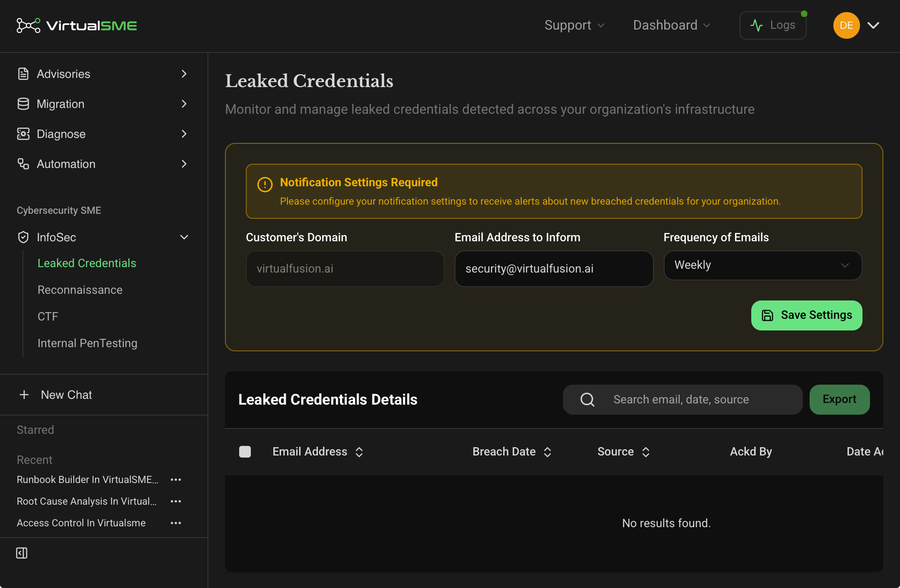The height and width of the screenshot is (588, 900).
Task: Click the plus icon beside New Chat
Action: click(24, 395)
